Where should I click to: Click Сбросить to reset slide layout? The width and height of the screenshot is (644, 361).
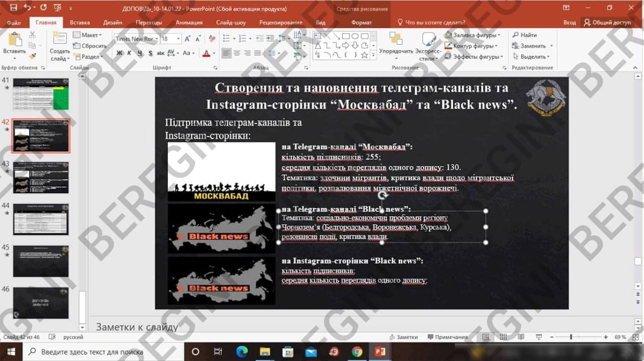click(x=91, y=46)
